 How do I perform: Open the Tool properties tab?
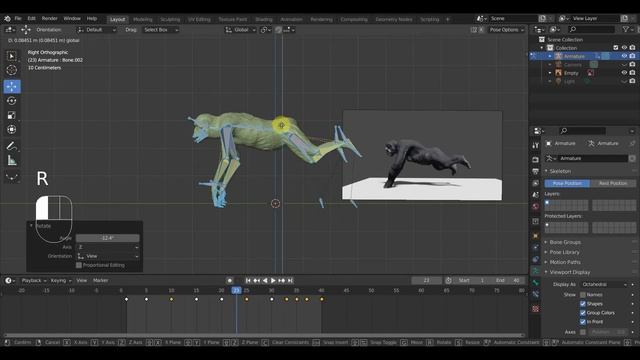[x=536, y=146]
